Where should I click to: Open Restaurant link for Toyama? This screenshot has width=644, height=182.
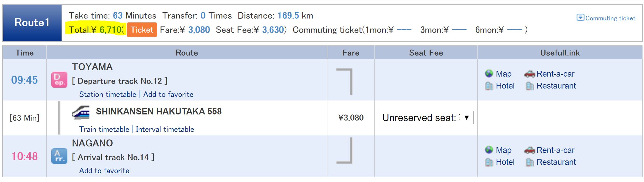click(556, 86)
